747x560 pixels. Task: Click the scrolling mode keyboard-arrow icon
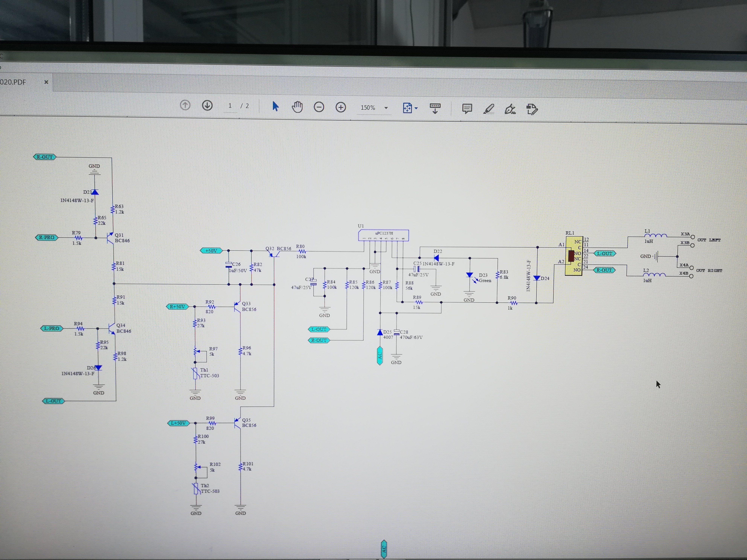point(435,108)
